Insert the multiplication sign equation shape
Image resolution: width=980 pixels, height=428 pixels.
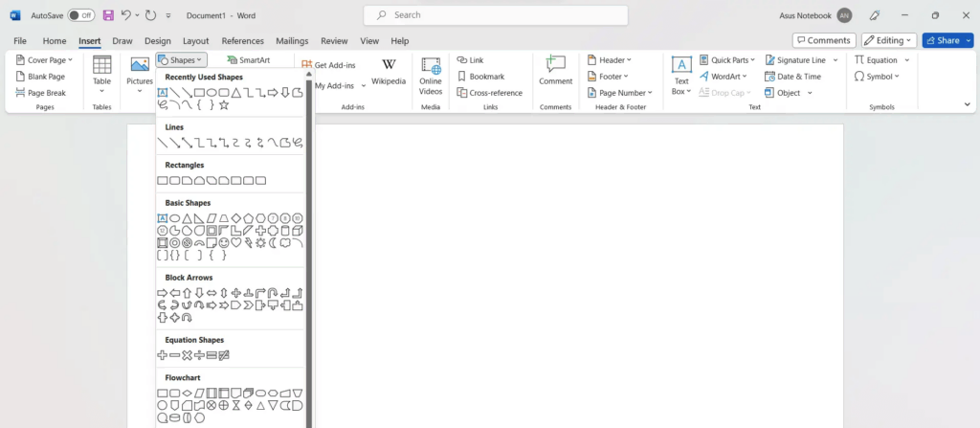[x=187, y=355]
